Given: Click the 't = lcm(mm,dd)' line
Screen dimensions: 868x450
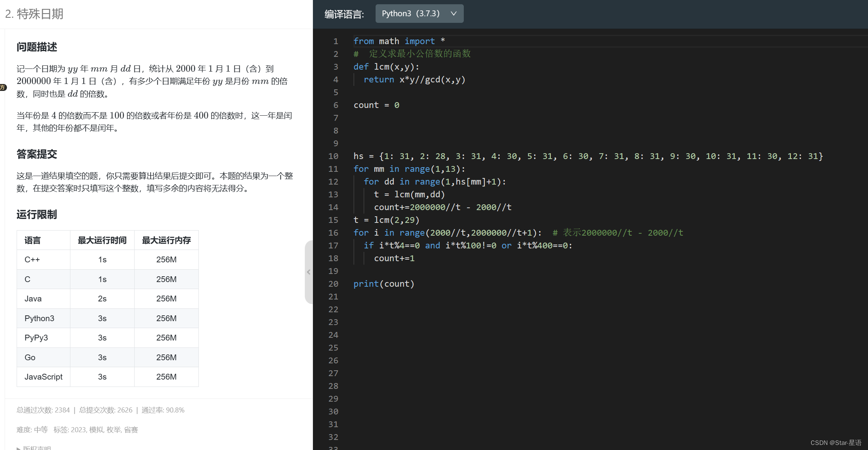Looking at the screenshot, I should point(409,194).
